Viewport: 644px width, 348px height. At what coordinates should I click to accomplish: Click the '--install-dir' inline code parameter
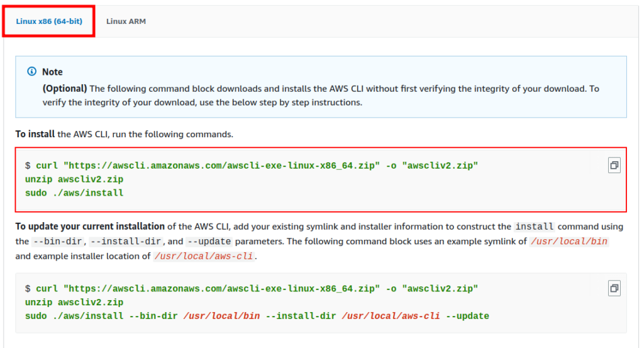[x=126, y=241]
